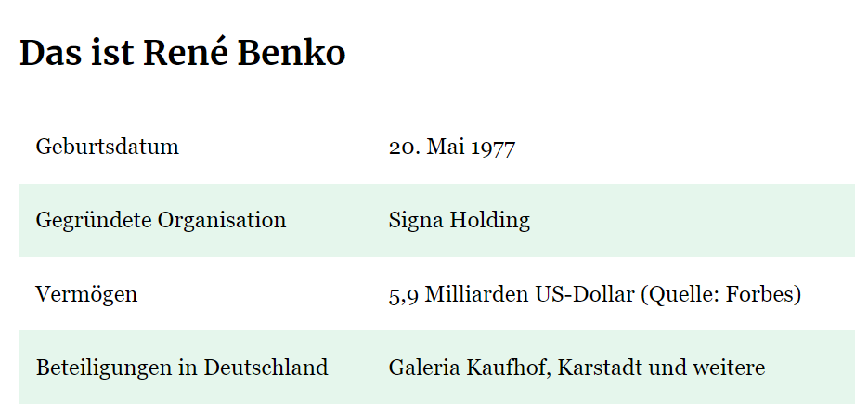Select the Geburtsdatum label cell
The image size is (868, 413).
[108, 147]
